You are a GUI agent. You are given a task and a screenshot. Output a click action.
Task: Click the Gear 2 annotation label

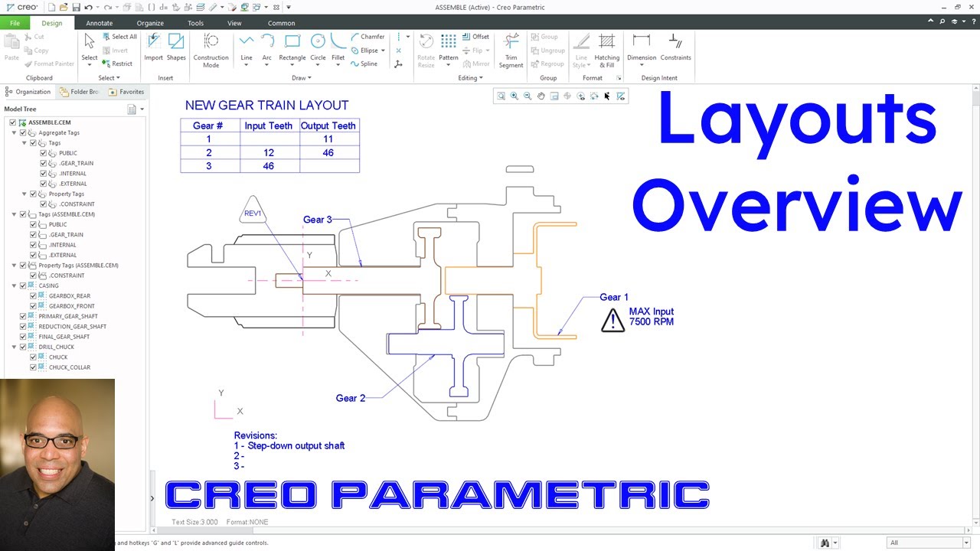[x=351, y=398]
